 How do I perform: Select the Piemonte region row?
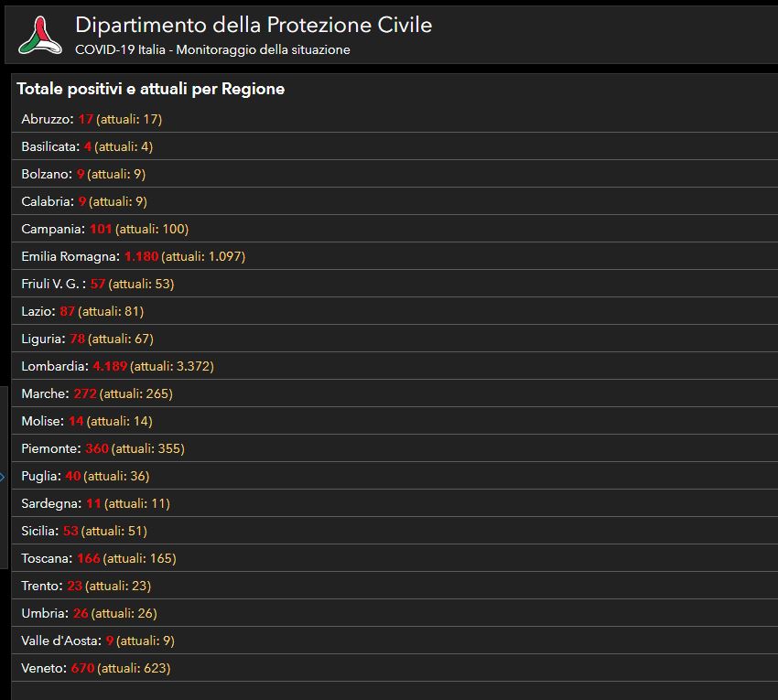pyautogui.click(x=394, y=448)
